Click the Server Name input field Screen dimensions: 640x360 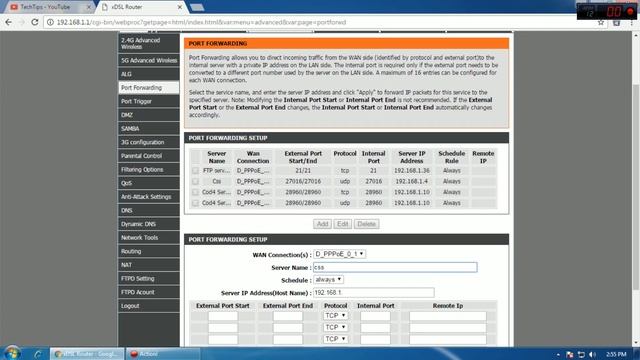click(395, 267)
